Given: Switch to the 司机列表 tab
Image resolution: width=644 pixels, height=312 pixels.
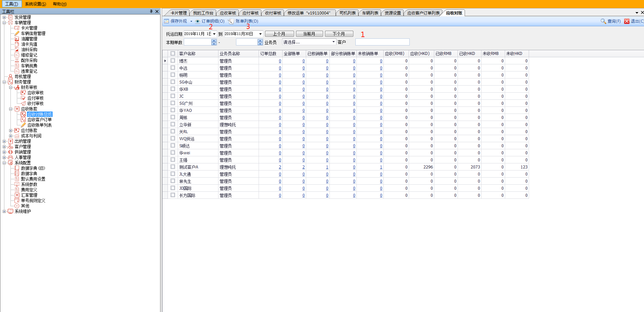Looking at the screenshot, I should click(x=347, y=13).
